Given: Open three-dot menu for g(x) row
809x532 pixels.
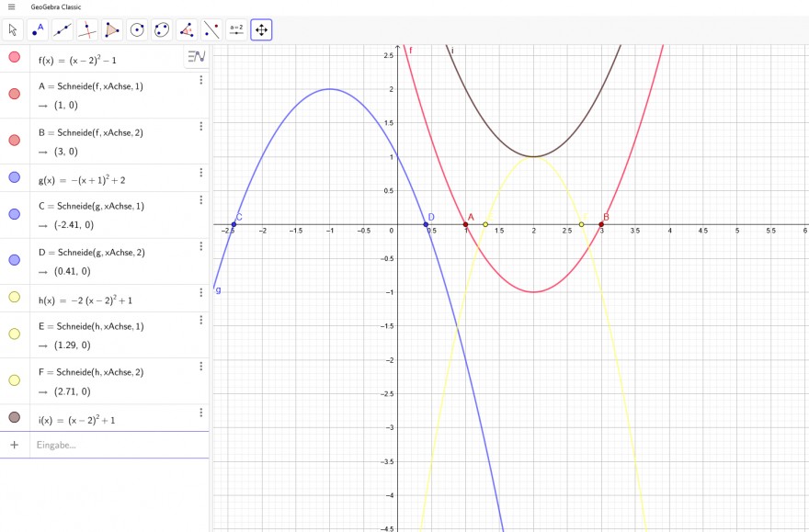Looking at the screenshot, I should (201, 172).
